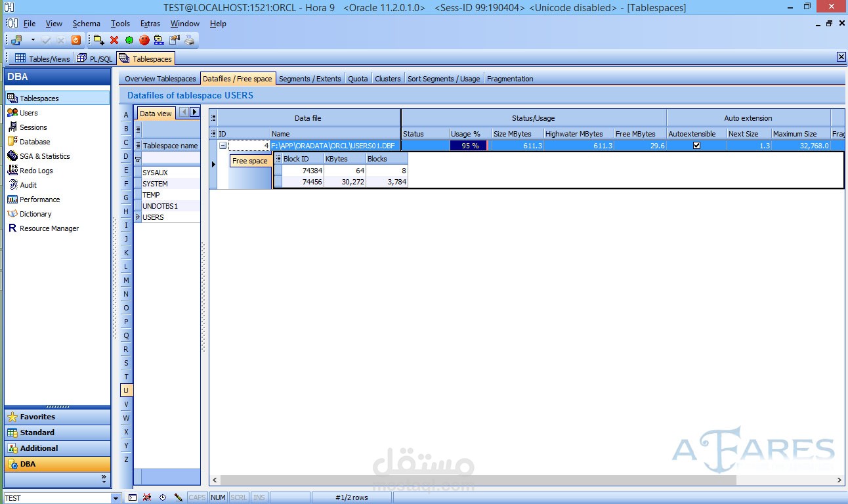Image resolution: width=848 pixels, height=504 pixels.
Task: Select Tablespaces in the DBA sidebar
Action: coord(57,98)
